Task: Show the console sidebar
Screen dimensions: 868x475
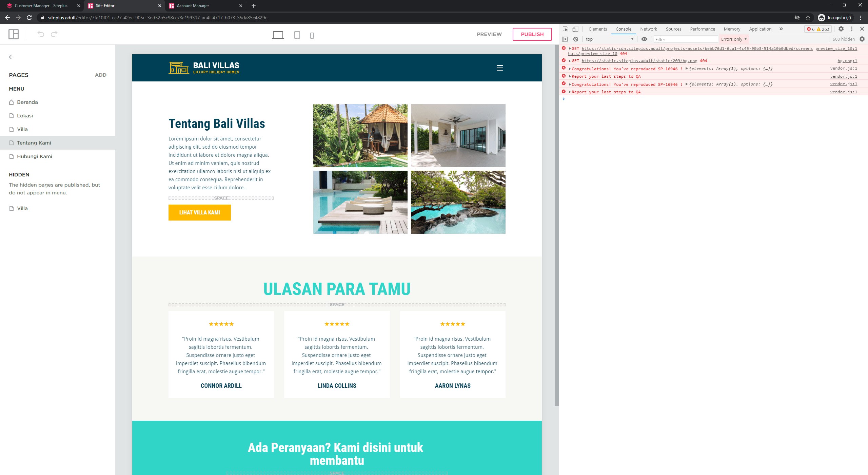Action: point(565,39)
